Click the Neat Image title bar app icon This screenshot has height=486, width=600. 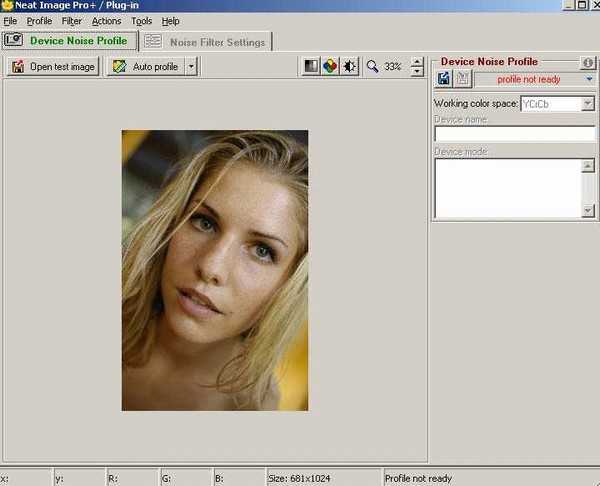6,6
